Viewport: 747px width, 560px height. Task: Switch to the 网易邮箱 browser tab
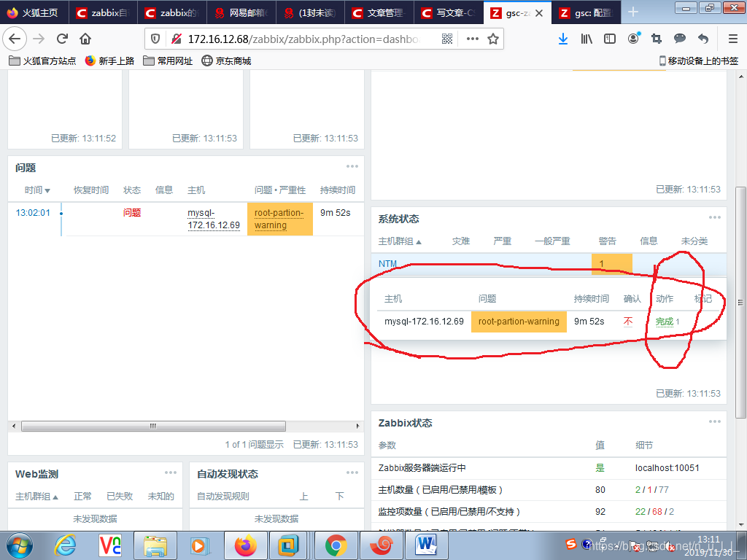coord(241,12)
